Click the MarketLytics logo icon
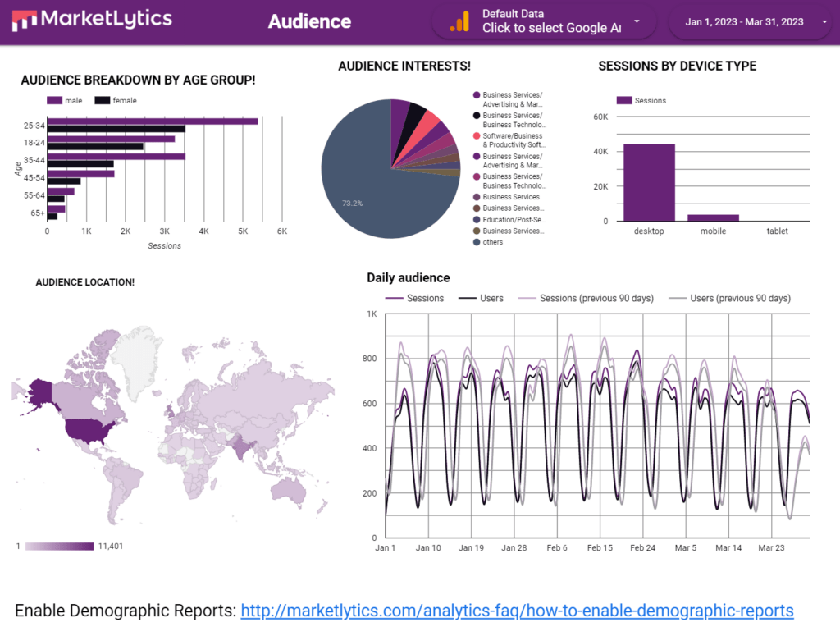 point(23,21)
